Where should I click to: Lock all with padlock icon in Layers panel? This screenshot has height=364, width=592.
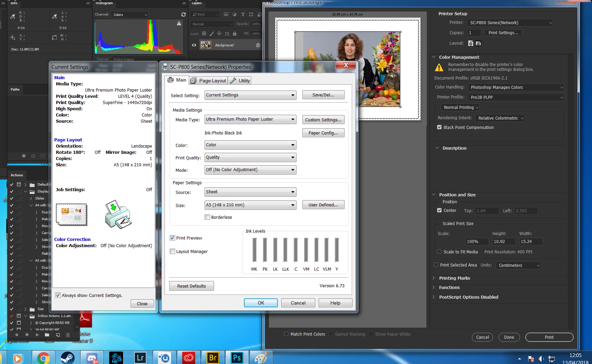pos(235,34)
